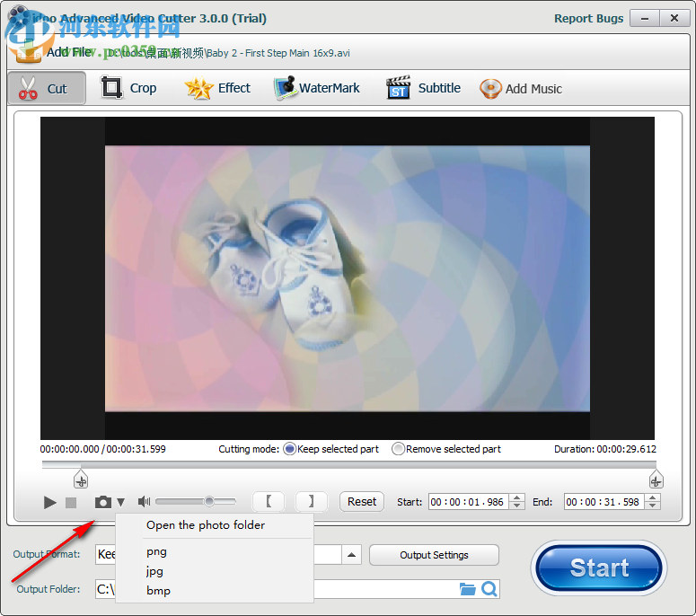Open output folder with magnifier icon
The width and height of the screenshot is (696, 616).
[489, 589]
